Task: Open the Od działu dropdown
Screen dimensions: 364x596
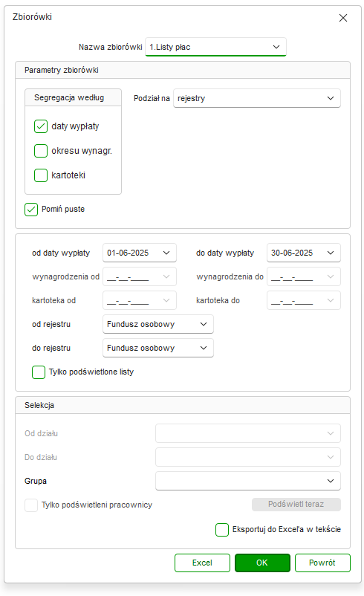Action: click(247, 433)
